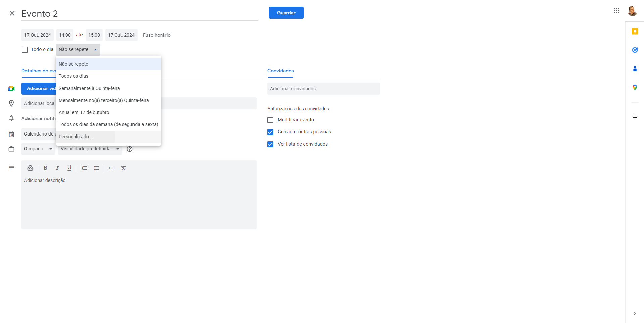Uncheck Convidar outras pessoas
The width and height of the screenshot is (644, 323).
pos(270,132)
